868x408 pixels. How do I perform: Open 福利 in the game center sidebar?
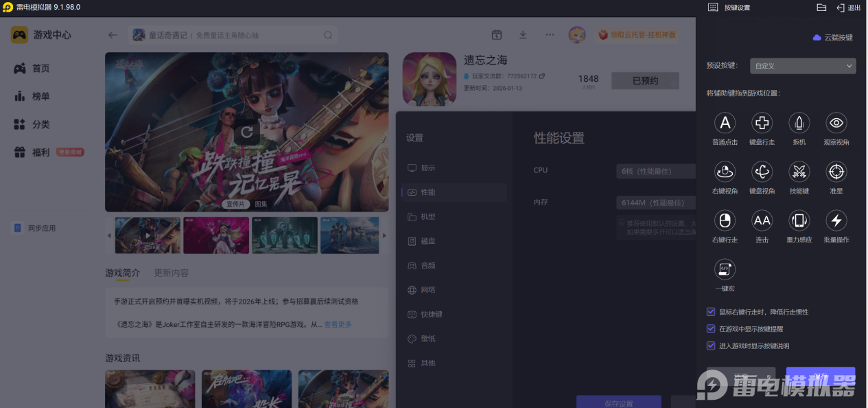[x=32, y=152]
